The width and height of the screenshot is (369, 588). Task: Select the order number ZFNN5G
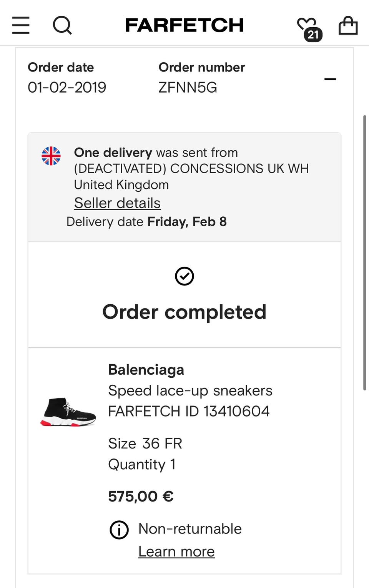[188, 88]
